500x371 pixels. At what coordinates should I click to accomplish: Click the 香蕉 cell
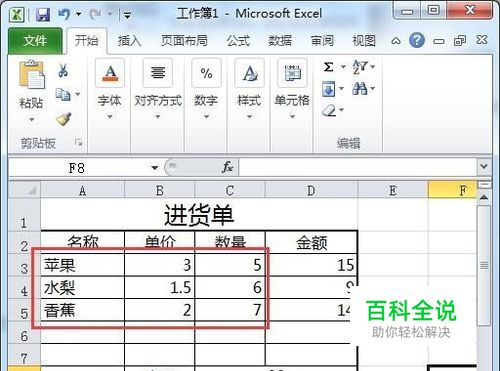83,310
